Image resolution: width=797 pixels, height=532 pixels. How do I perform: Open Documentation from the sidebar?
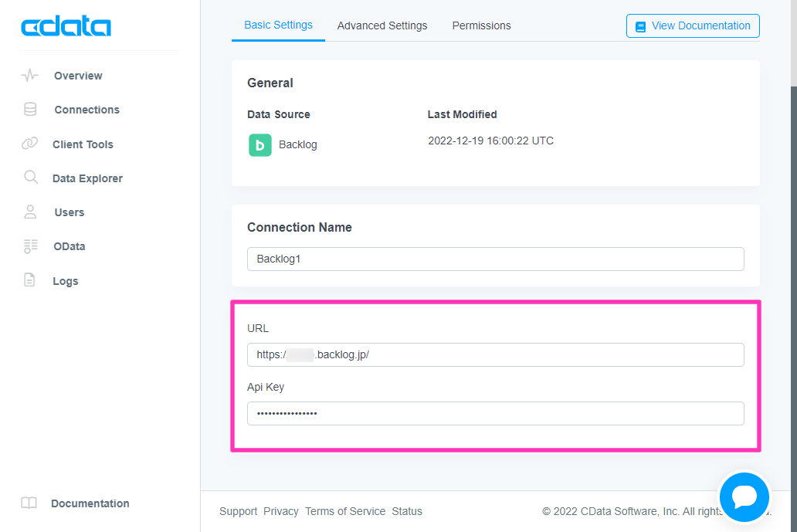90,503
